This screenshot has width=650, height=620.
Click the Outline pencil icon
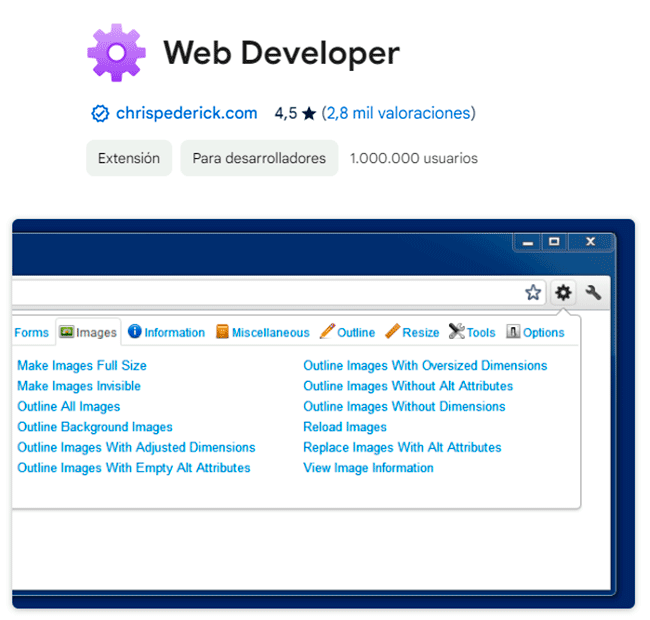pyautogui.click(x=327, y=331)
